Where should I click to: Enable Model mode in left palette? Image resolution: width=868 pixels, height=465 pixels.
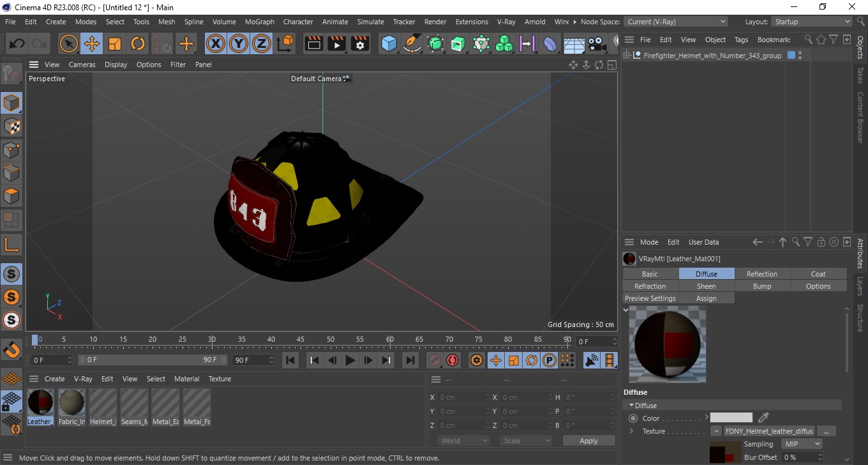[11, 103]
